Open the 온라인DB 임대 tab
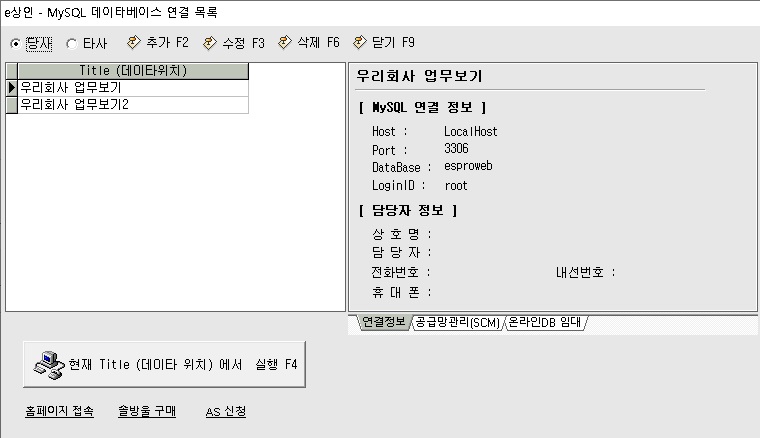The image size is (760, 438). tap(545, 322)
